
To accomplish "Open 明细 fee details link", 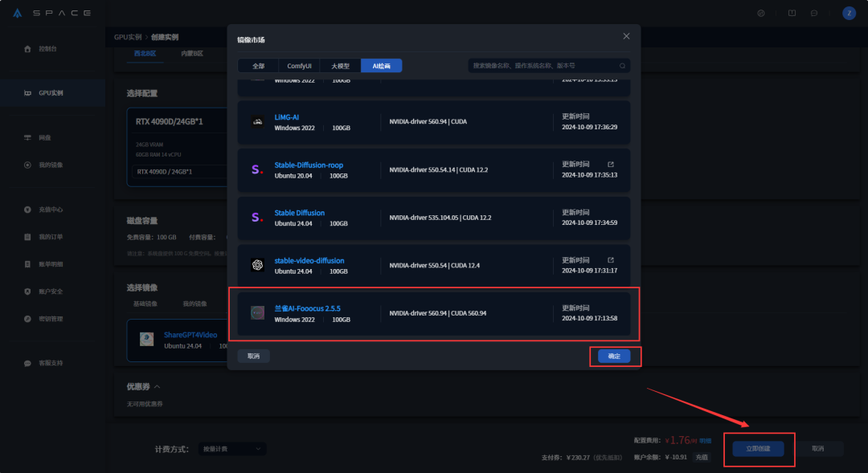I will (706, 441).
